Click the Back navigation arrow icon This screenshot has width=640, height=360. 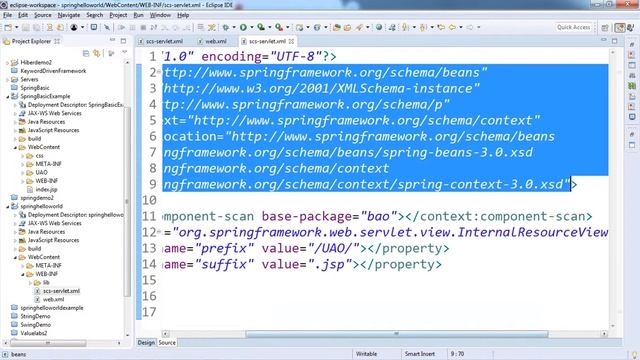point(452,27)
